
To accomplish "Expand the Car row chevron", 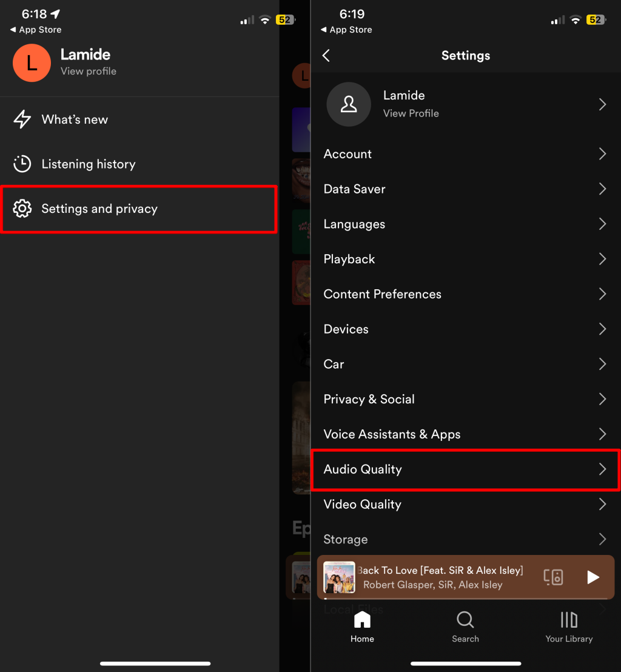I will coord(603,365).
